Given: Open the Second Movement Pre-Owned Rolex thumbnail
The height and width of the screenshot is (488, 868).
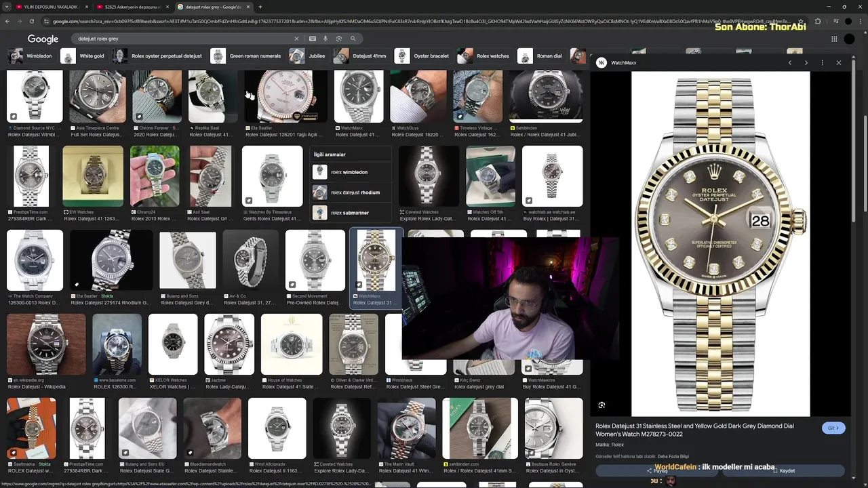Looking at the screenshot, I should (x=315, y=260).
